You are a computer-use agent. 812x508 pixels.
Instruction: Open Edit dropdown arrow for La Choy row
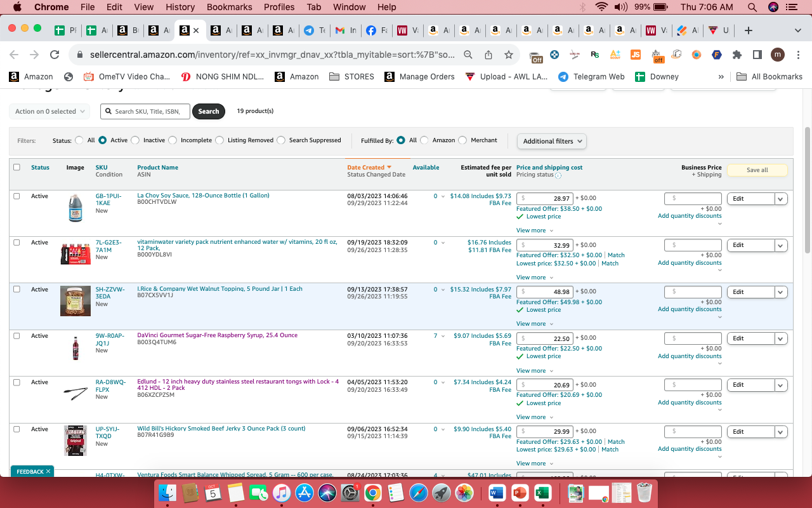coord(781,199)
